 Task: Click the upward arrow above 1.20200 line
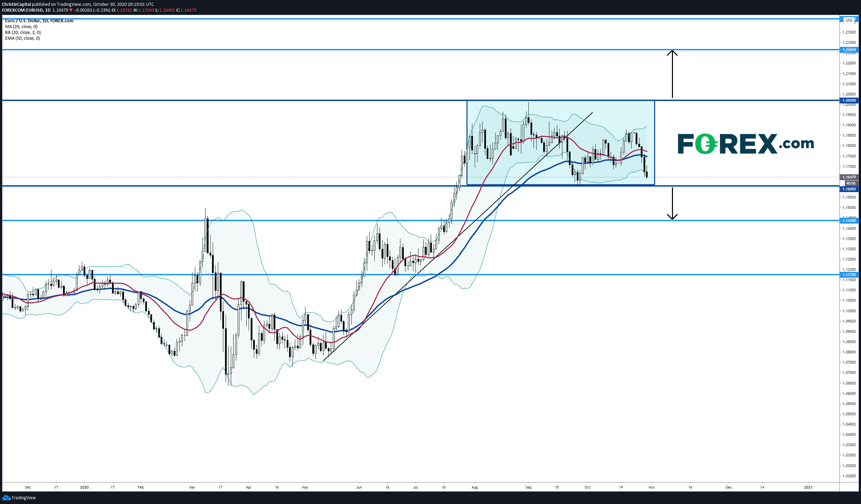(672, 74)
